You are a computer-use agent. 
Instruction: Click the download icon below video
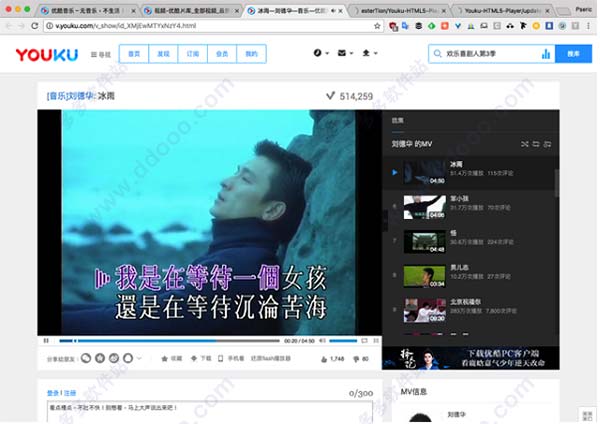[x=194, y=359]
